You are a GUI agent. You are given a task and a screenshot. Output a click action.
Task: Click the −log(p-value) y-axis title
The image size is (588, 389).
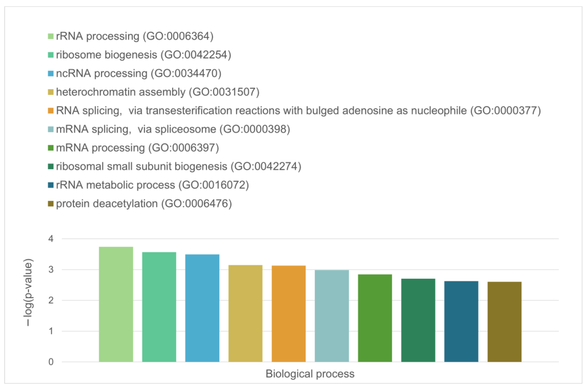coord(28,292)
